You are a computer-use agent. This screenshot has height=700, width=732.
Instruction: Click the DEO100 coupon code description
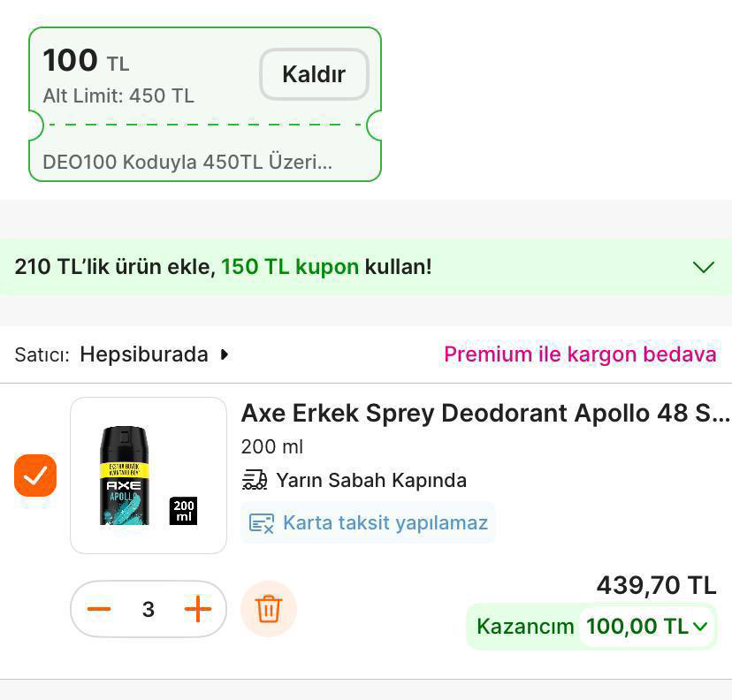click(187, 163)
